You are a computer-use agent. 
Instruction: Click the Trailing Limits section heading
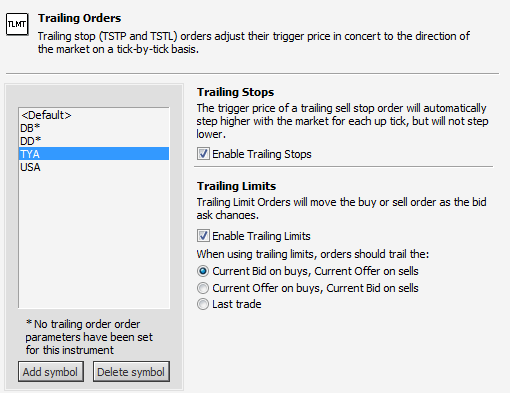pyautogui.click(x=236, y=186)
